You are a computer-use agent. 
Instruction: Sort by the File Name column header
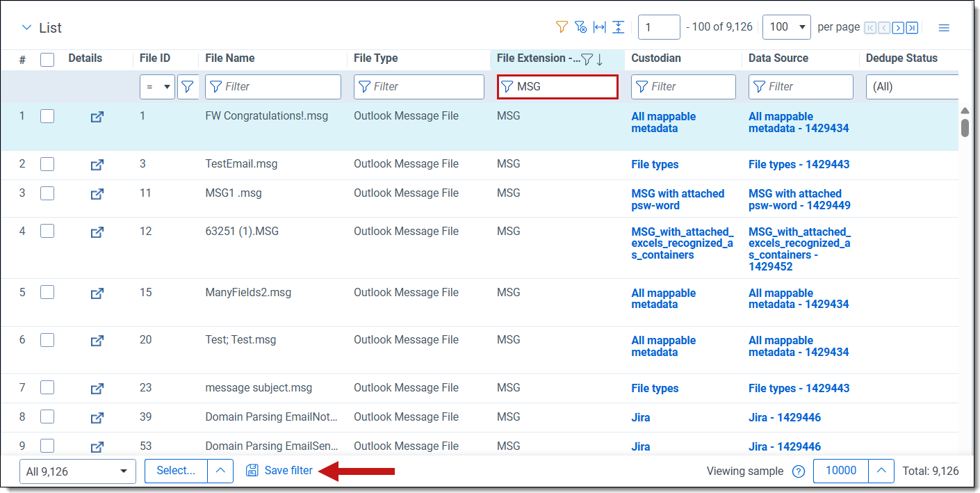point(230,58)
